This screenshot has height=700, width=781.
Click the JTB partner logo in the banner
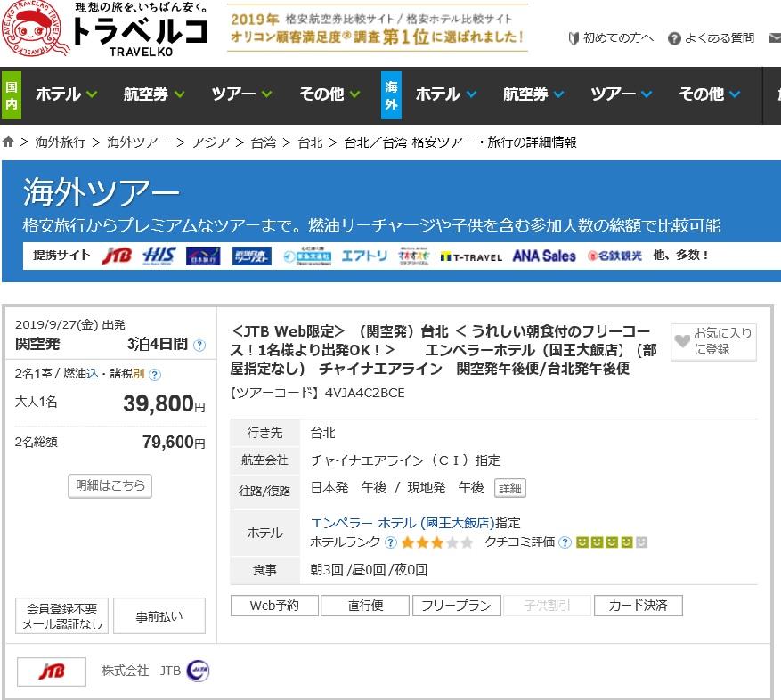click(x=117, y=256)
